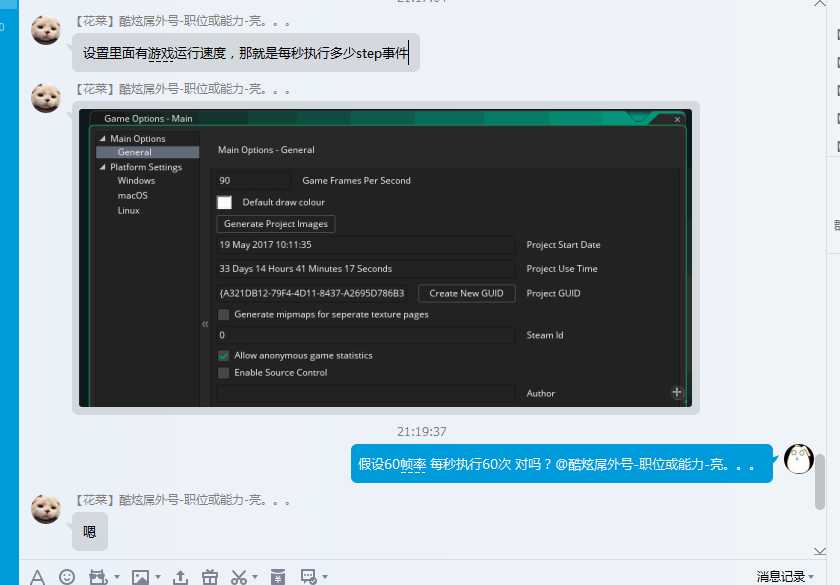Click the upload file icon

click(181, 577)
